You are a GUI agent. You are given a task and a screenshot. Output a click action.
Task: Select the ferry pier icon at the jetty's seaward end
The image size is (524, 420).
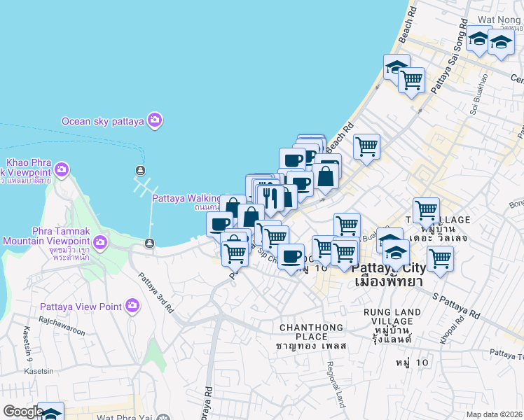click(140, 171)
